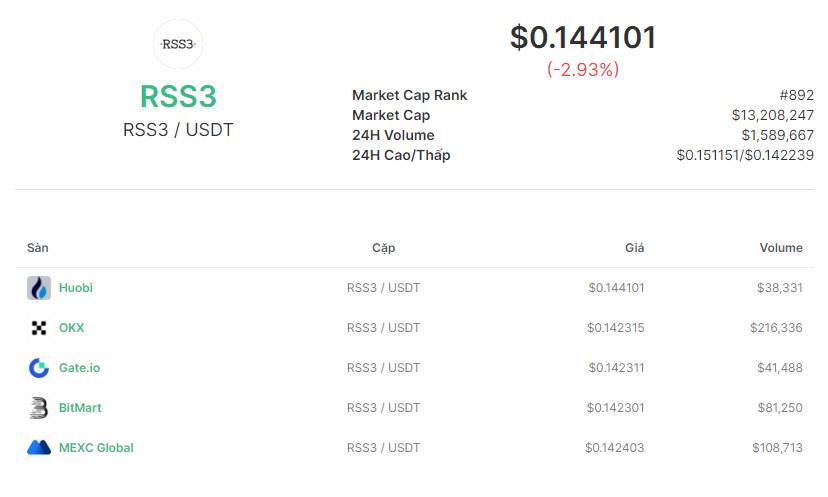Click the RSS3 / USDT pair in Huobi row
Screen dimensions: 828x497
383,288
